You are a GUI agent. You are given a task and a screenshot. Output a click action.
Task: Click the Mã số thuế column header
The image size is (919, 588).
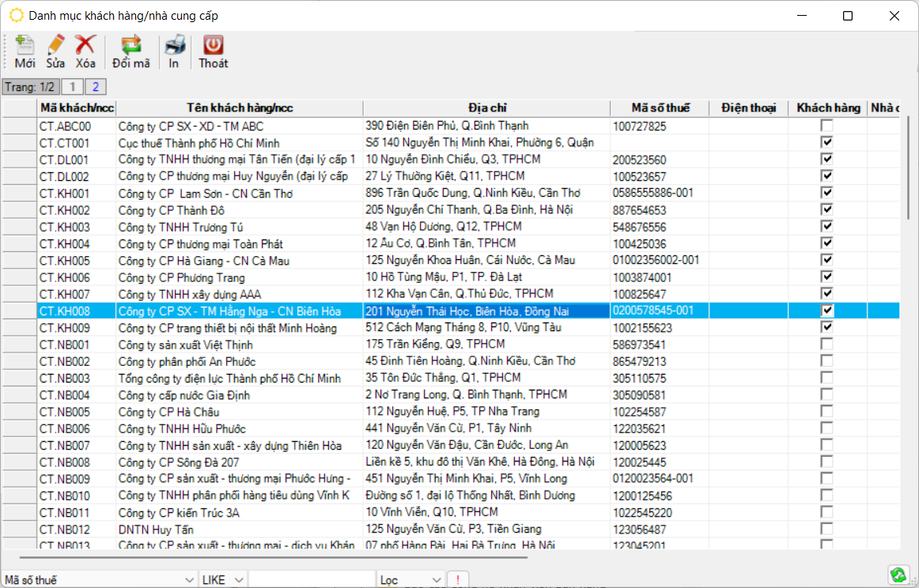(660, 108)
